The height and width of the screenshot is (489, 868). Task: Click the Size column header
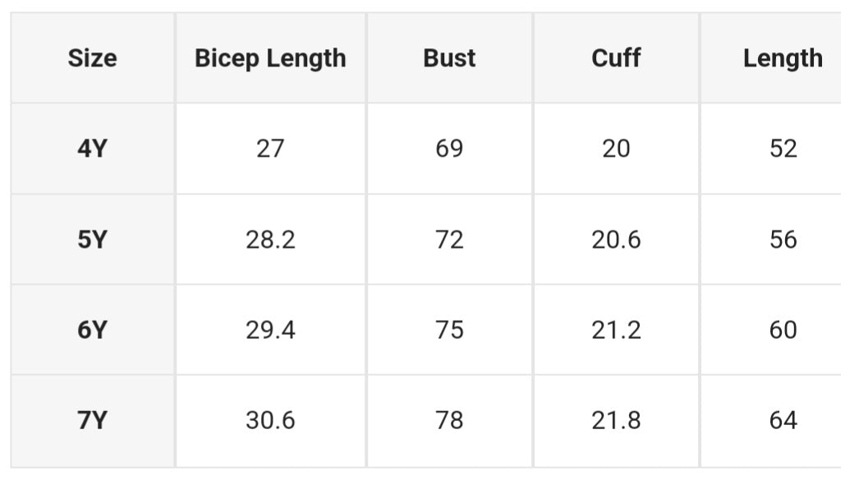click(92, 58)
